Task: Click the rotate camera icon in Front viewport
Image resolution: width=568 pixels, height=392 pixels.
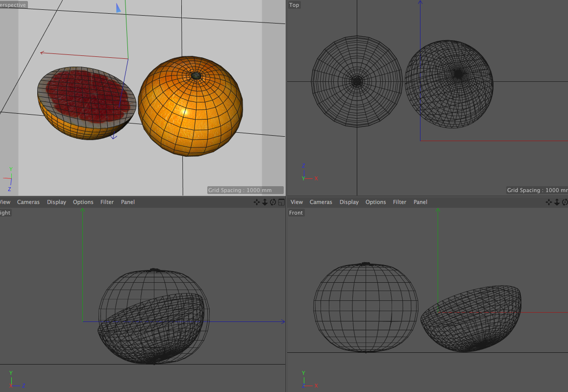Action: pyautogui.click(x=565, y=202)
